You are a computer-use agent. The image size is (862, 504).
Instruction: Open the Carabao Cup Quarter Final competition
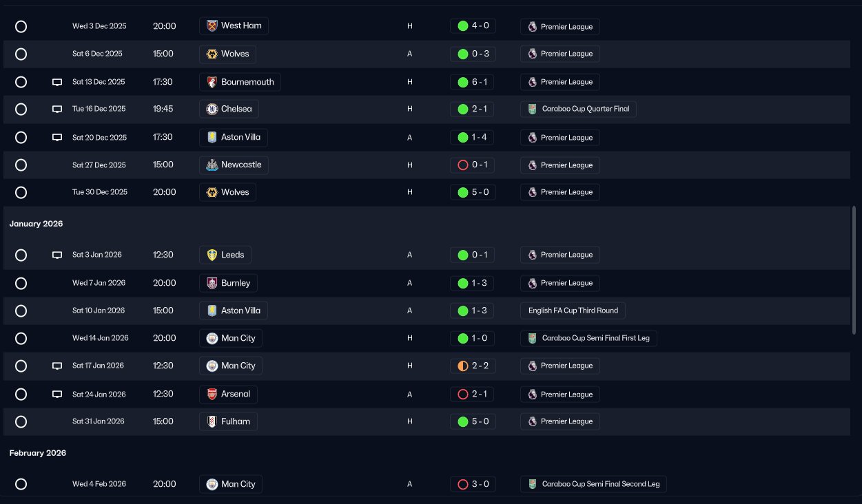pos(578,109)
